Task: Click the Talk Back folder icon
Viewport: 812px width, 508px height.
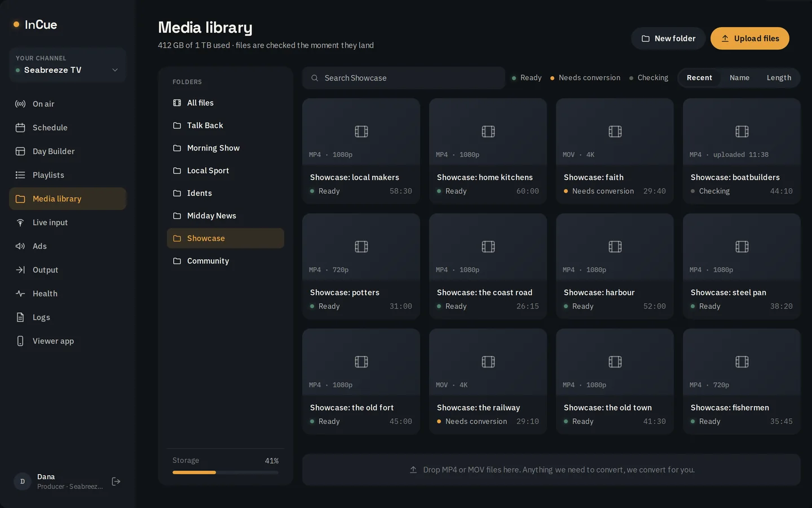Action: tap(177, 125)
